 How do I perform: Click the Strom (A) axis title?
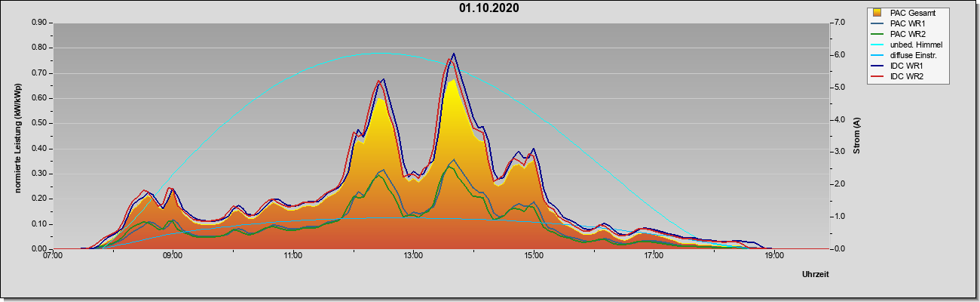[x=857, y=136]
